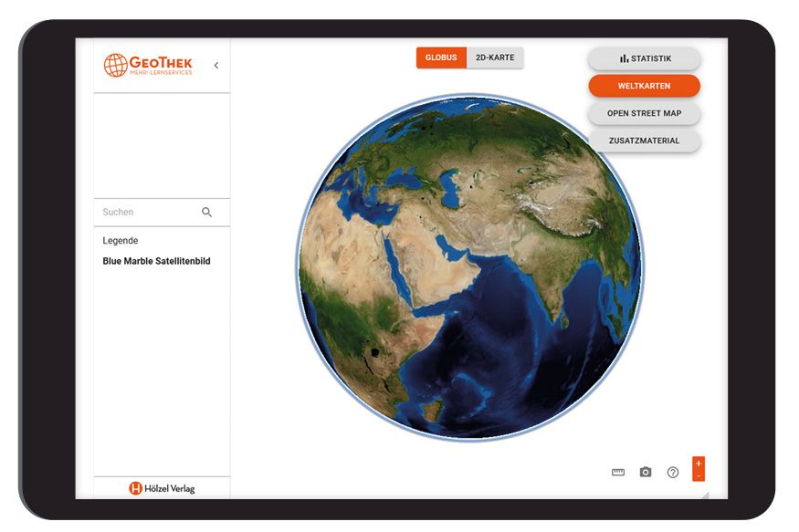This screenshot has width=799, height=532.
Task: Click the bar chart icon in Statistik
Action: pyautogui.click(x=624, y=58)
